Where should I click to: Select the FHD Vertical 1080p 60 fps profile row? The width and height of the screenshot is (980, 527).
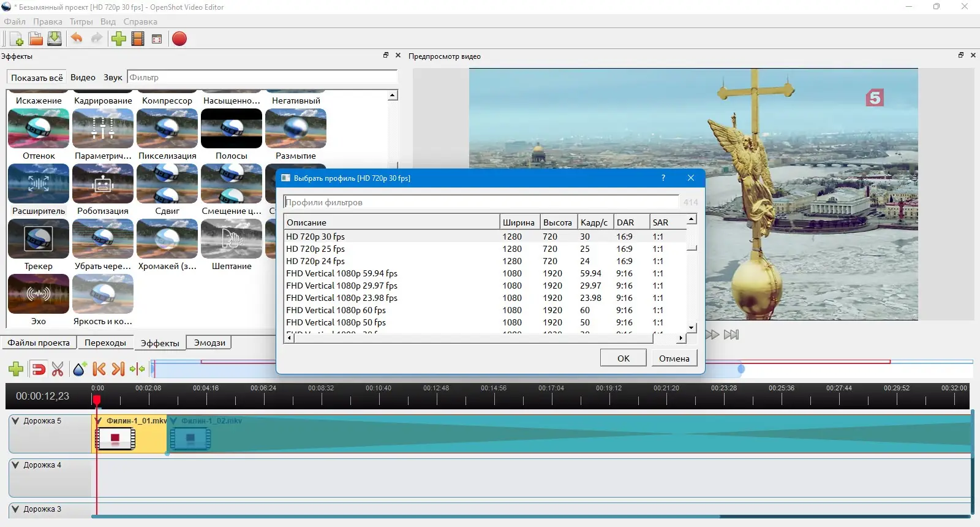click(336, 310)
